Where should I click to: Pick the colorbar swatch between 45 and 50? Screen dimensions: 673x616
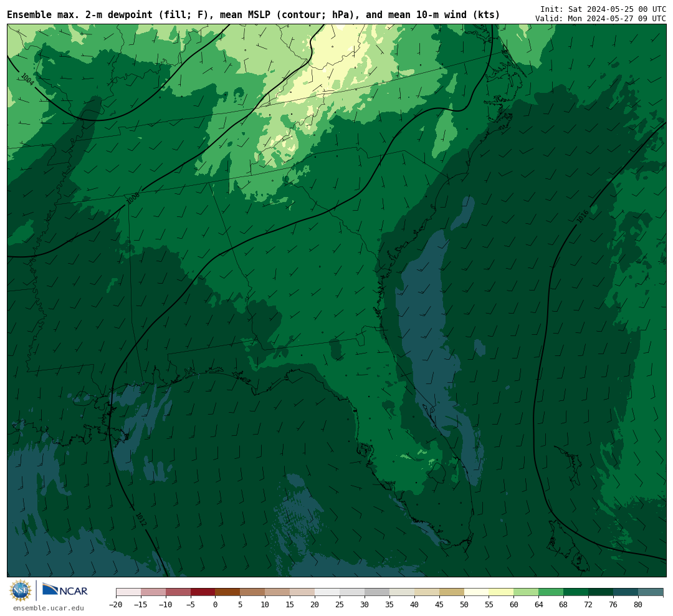click(x=452, y=592)
